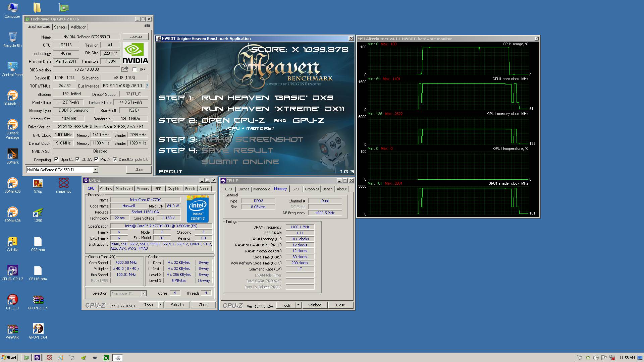This screenshot has width=644, height=362.
Task: Open the 3DMark Vantage desktop icon
Action: tap(12, 129)
